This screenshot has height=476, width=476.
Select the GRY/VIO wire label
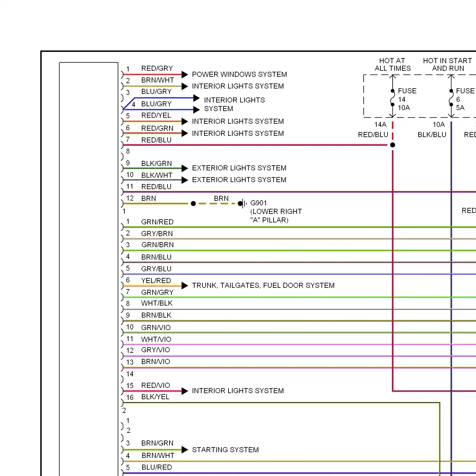click(x=155, y=350)
